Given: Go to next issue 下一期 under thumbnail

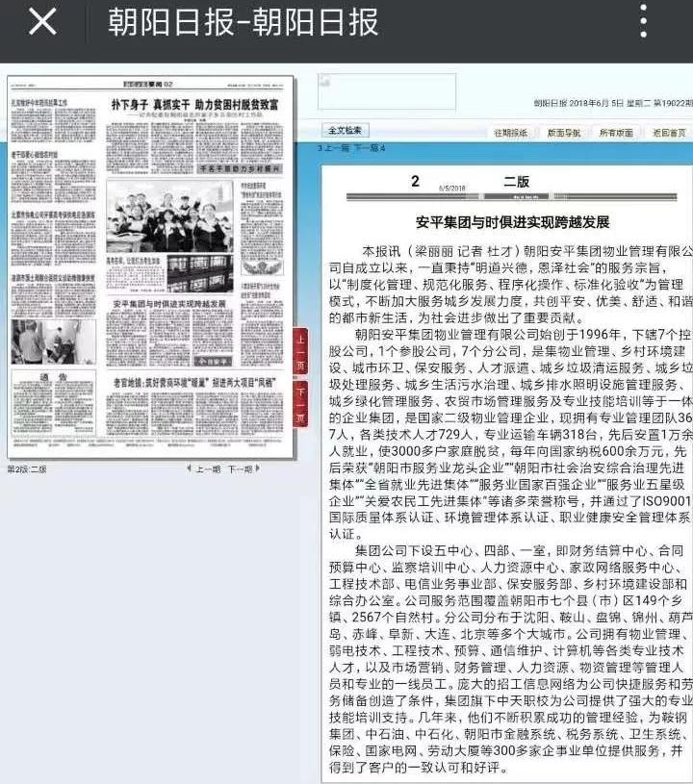Looking at the screenshot, I should pyautogui.click(x=240, y=469).
